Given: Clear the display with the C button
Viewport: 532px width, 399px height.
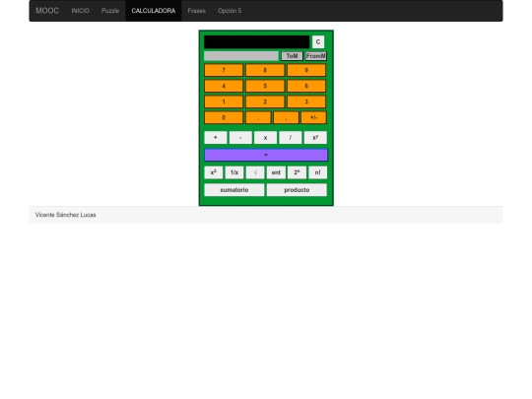Looking at the screenshot, I should [x=318, y=42].
